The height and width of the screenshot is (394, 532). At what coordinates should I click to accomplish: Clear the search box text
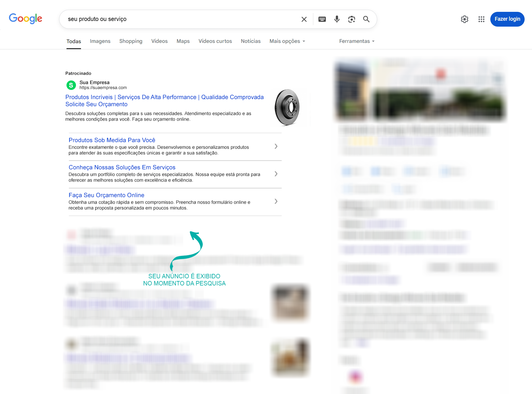[304, 19]
